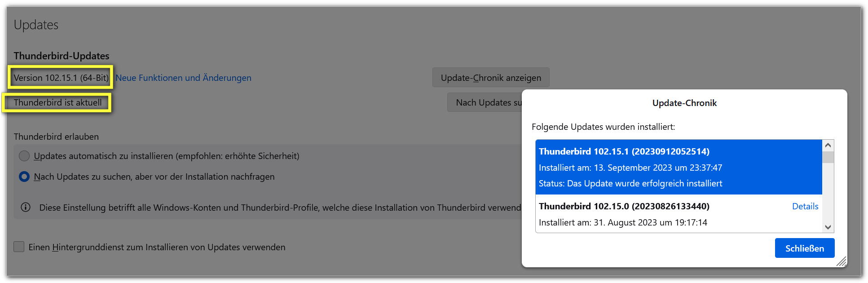Click the 'Update-Chronik' dialog title
The width and height of the screenshot is (868, 283).
point(684,103)
